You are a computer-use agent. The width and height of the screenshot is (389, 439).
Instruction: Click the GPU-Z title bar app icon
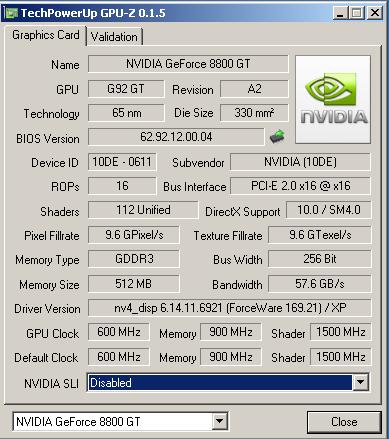point(11,13)
